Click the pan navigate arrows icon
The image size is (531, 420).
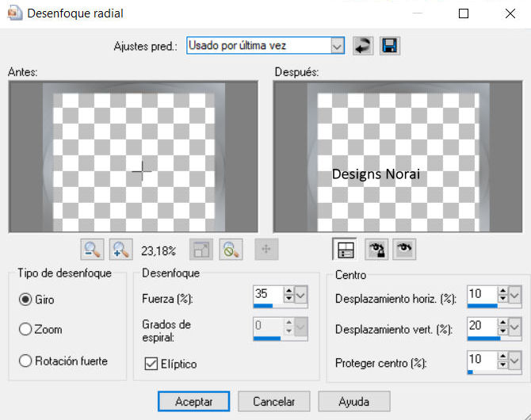pos(266,250)
